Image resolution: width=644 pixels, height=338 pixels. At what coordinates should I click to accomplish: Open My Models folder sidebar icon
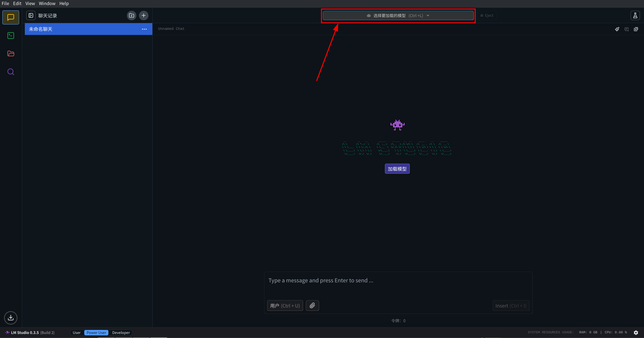click(11, 54)
